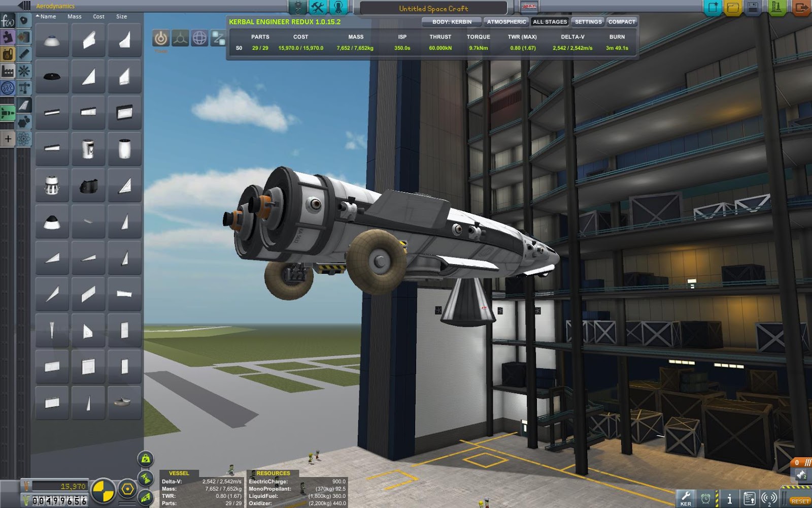Open the contracts document toolbar button
The height and width of the screenshot is (508, 812).
[749, 498]
